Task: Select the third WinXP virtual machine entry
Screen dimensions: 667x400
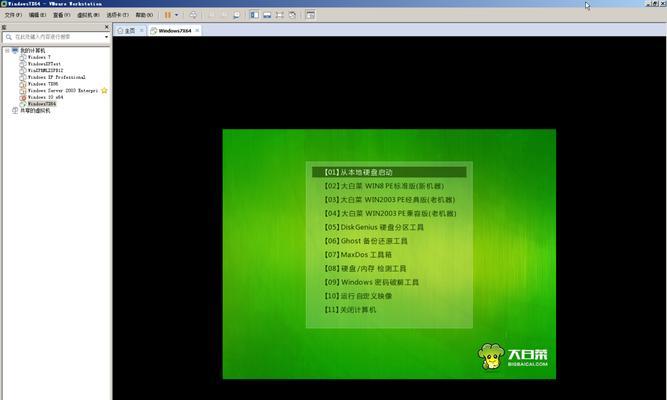Action: point(46,70)
